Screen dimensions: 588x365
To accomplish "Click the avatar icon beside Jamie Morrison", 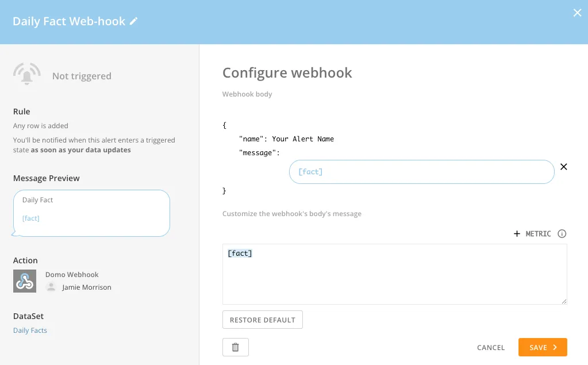I will click(51, 287).
